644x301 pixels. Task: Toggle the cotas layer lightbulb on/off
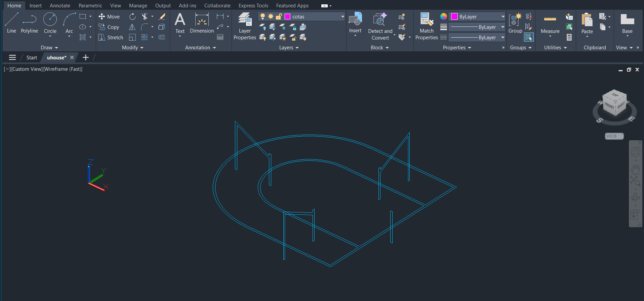[x=263, y=16]
